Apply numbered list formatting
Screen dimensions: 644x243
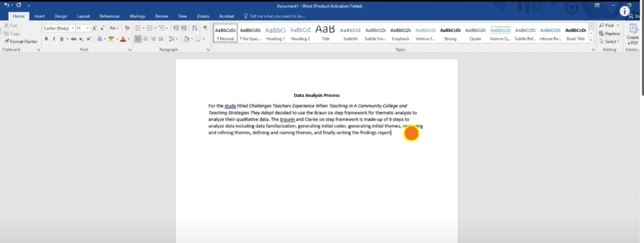coord(150,28)
